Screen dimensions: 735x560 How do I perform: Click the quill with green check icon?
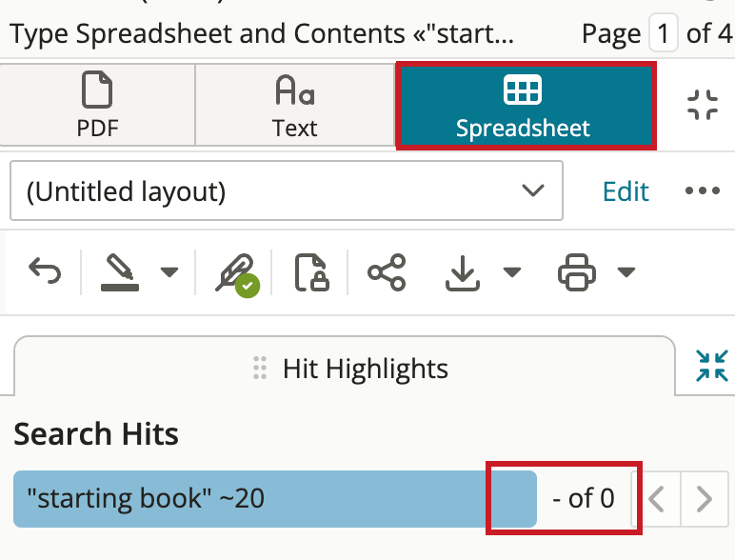237,275
